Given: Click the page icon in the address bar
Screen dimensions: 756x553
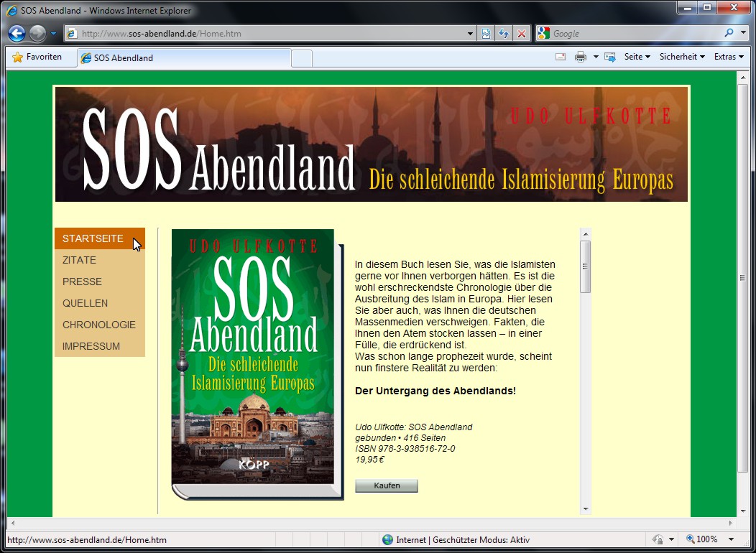Looking at the screenshot, I should [72, 34].
